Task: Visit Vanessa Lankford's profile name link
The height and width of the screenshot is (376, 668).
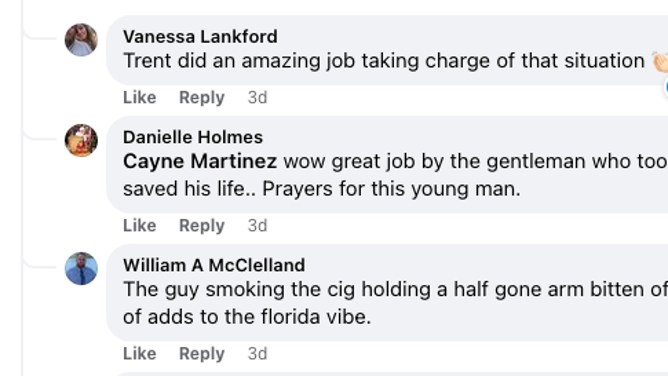Action: [x=200, y=37]
